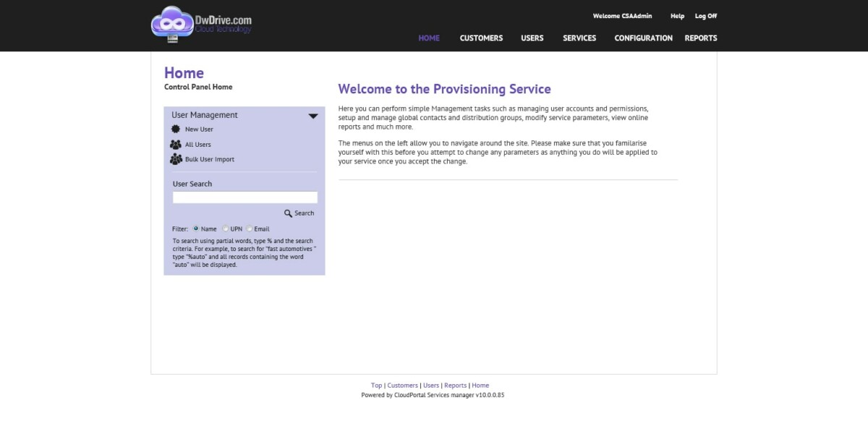The image size is (868, 434).
Task: Click the Welcome CSAAdmin account label
Action: [621, 16]
